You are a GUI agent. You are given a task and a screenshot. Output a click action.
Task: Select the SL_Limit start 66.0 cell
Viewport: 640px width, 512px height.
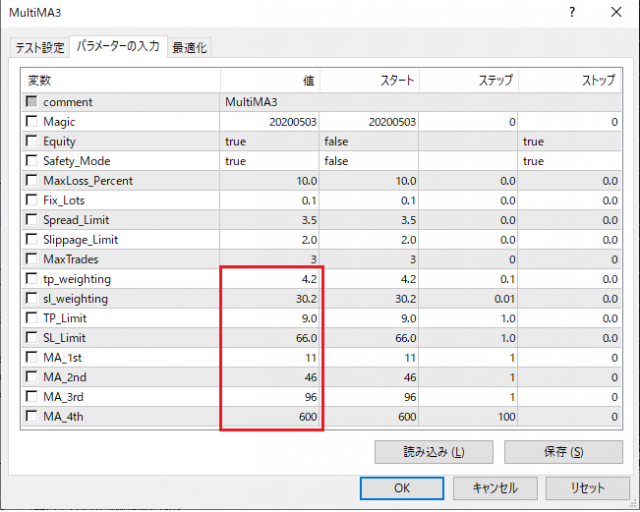(369, 338)
